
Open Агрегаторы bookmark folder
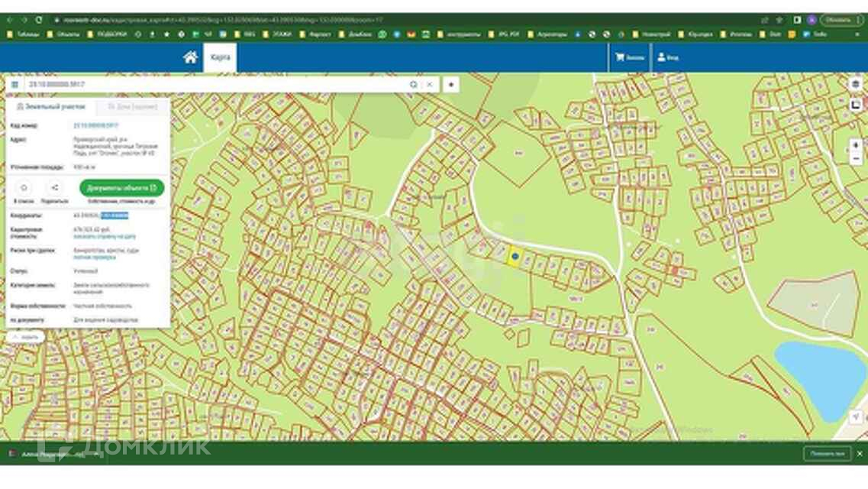coord(547,34)
